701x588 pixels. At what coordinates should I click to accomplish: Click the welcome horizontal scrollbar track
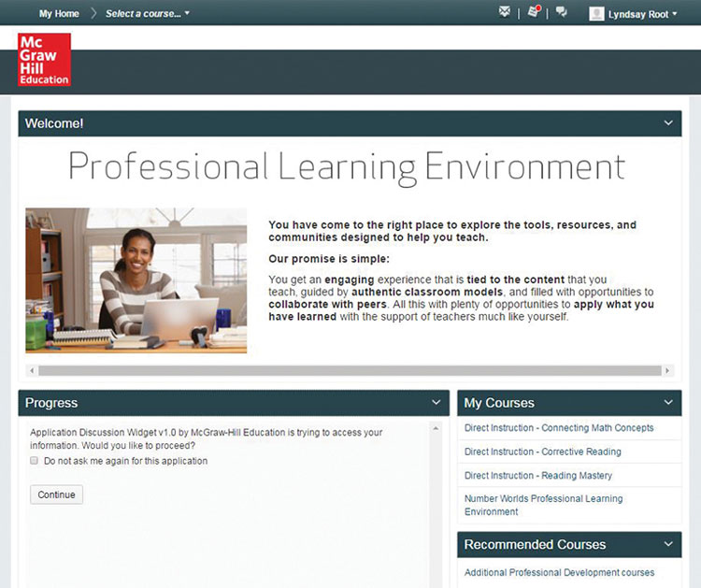click(350, 371)
